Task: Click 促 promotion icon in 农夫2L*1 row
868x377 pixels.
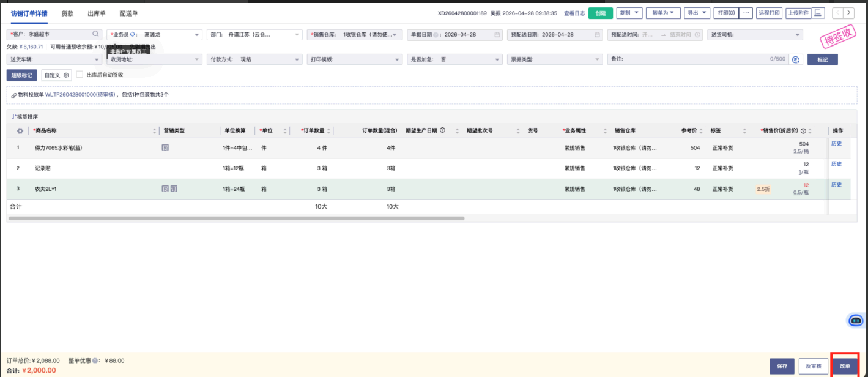Action: (165, 188)
